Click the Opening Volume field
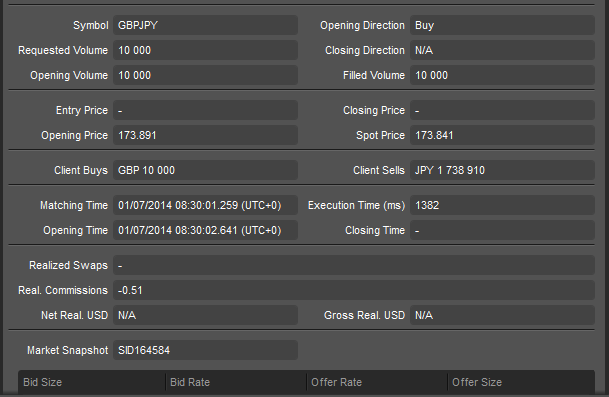The width and height of the screenshot is (609, 397). [x=205, y=75]
